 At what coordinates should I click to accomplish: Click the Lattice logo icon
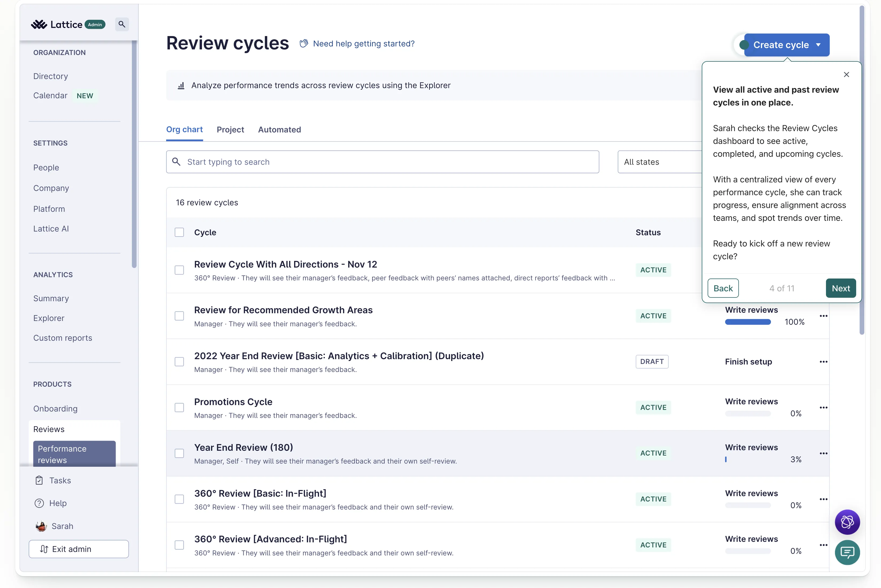click(x=39, y=24)
